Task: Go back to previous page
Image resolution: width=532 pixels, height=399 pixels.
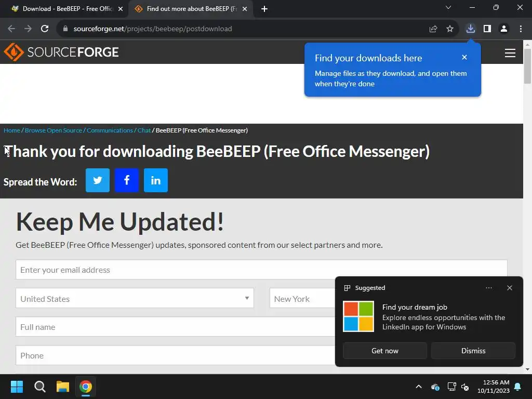Action: 11,29
